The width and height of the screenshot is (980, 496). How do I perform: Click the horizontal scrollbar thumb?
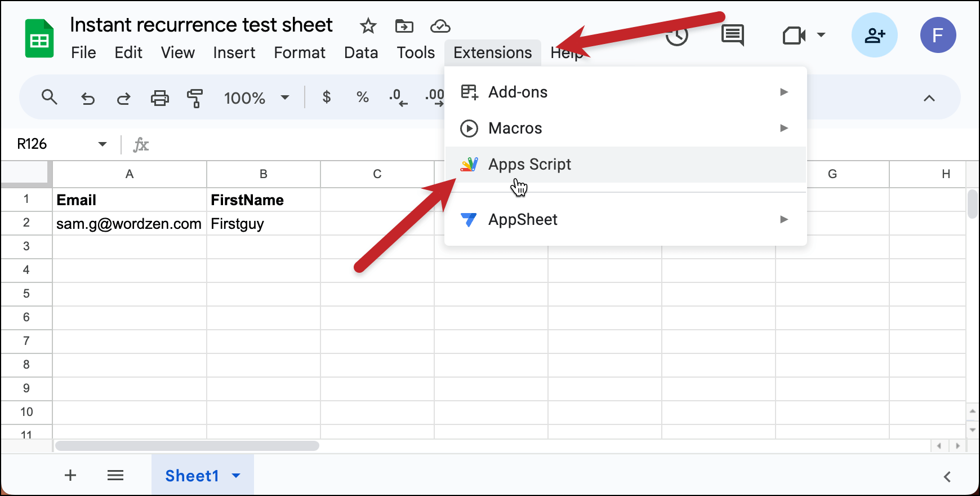point(187,446)
